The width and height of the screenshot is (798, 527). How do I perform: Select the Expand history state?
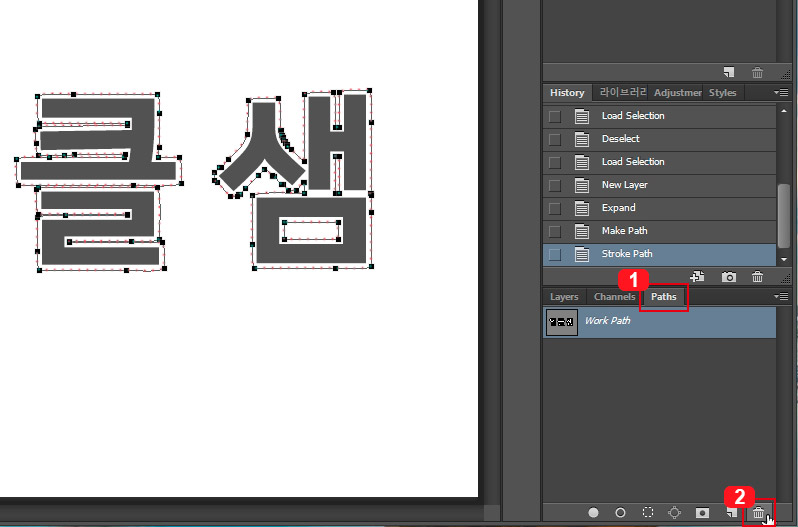point(660,208)
